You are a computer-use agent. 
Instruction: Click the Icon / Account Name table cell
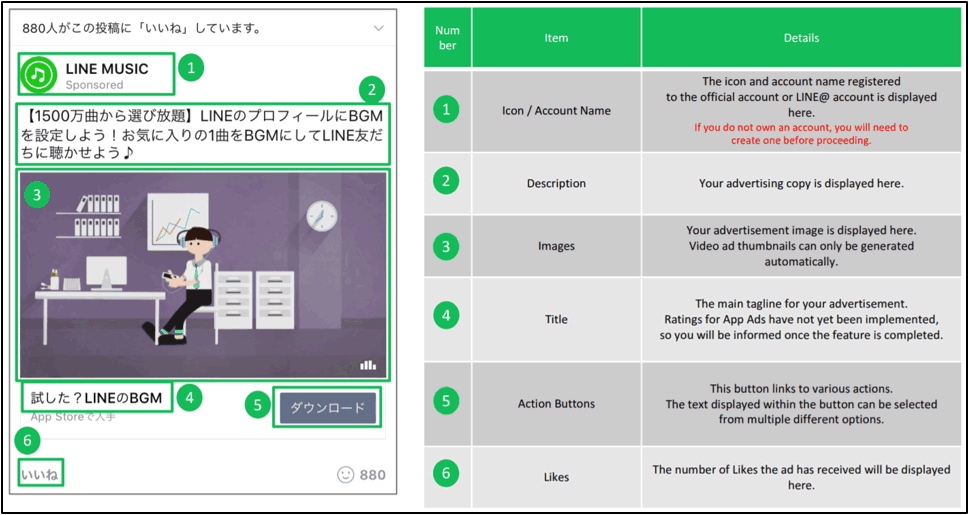click(556, 111)
